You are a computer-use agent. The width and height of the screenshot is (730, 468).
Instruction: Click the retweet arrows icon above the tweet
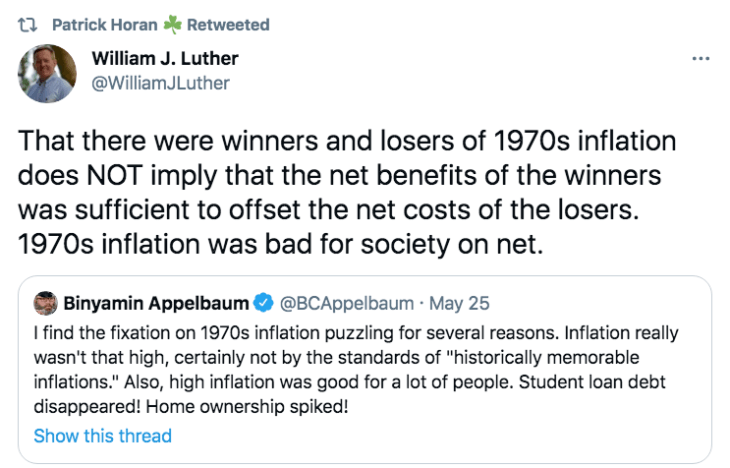pyautogui.click(x=27, y=24)
